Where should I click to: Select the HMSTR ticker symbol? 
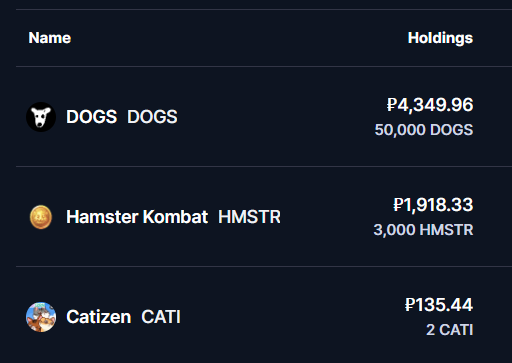(249, 217)
